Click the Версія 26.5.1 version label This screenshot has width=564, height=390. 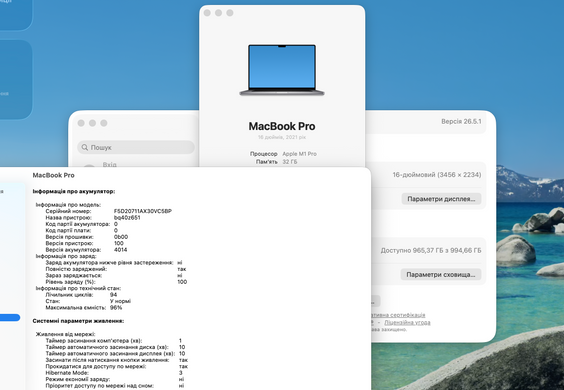(461, 122)
